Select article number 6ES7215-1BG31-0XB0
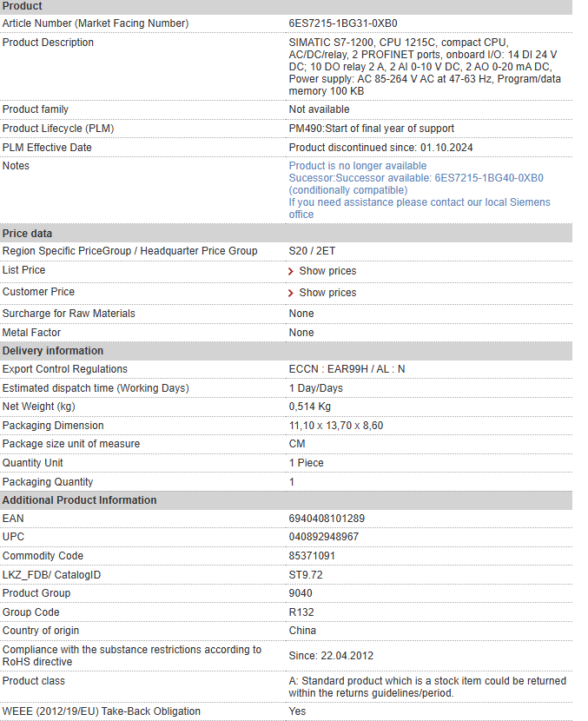This screenshot has height=721, width=588. 343,23
